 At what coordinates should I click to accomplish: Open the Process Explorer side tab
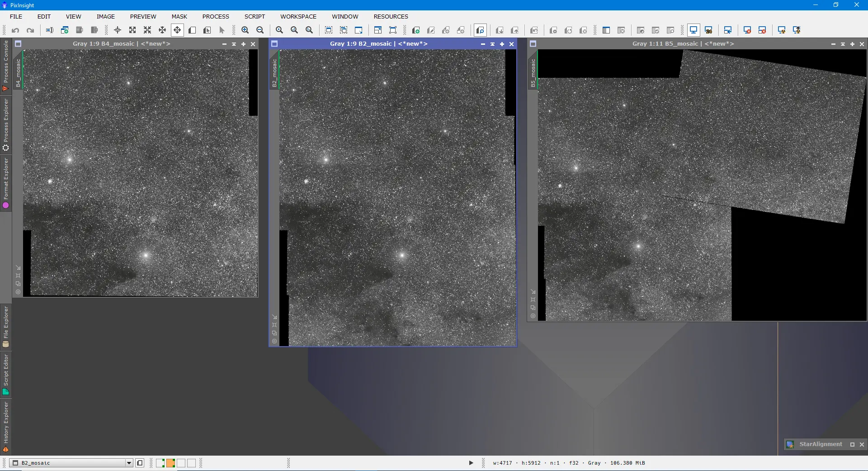5,124
